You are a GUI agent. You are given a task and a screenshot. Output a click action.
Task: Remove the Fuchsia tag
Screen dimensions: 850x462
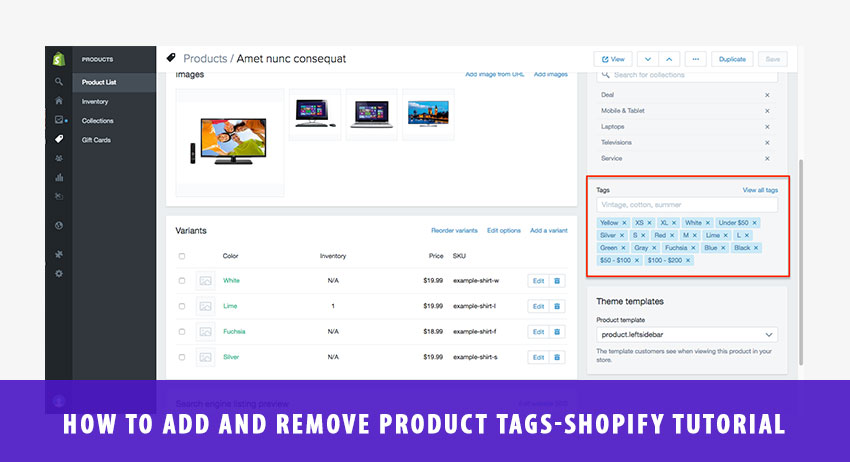click(693, 248)
